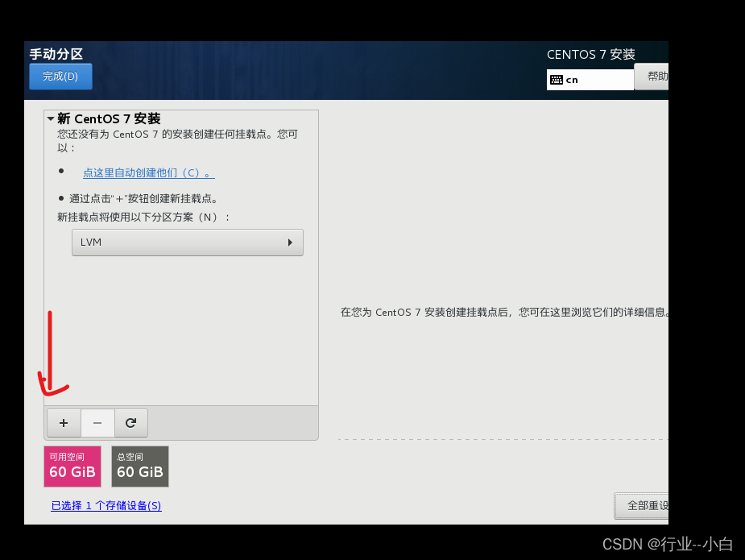
Task: Click the pink 可用空间 60 GiB box
Action: pyautogui.click(x=72, y=467)
